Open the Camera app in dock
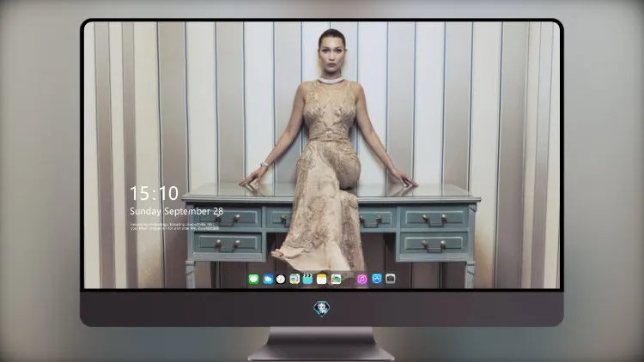Screen dimensions: 644x362 click(x=391, y=279)
